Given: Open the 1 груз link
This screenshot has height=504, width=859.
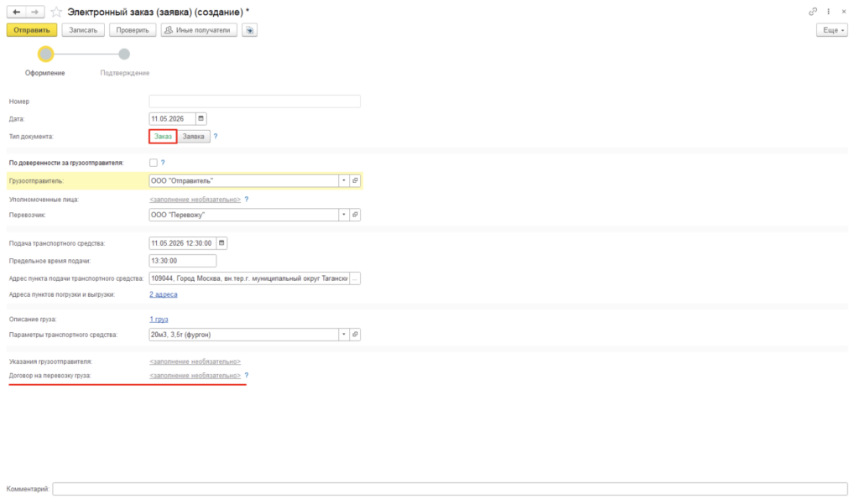Looking at the screenshot, I should click(x=159, y=320).
